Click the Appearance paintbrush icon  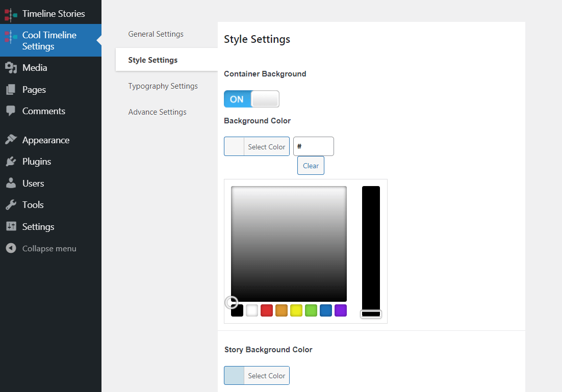[11, 139]
